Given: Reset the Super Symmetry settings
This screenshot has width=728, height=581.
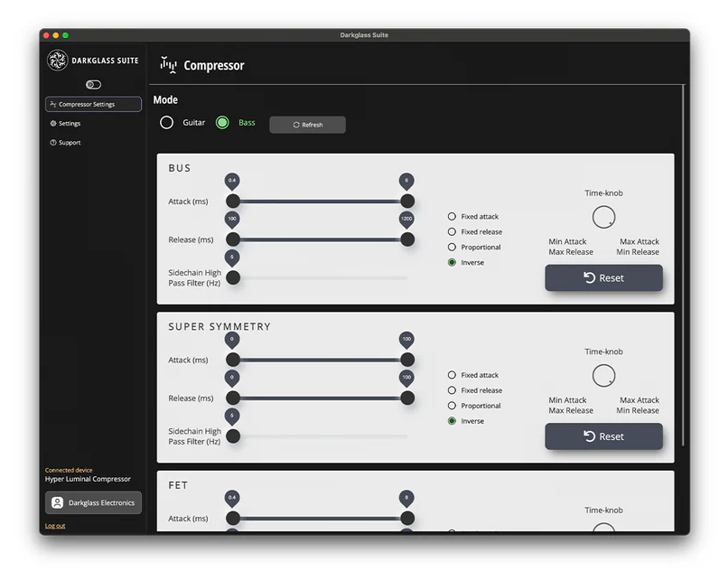Looking at the screenshot, I should point(603,436).
